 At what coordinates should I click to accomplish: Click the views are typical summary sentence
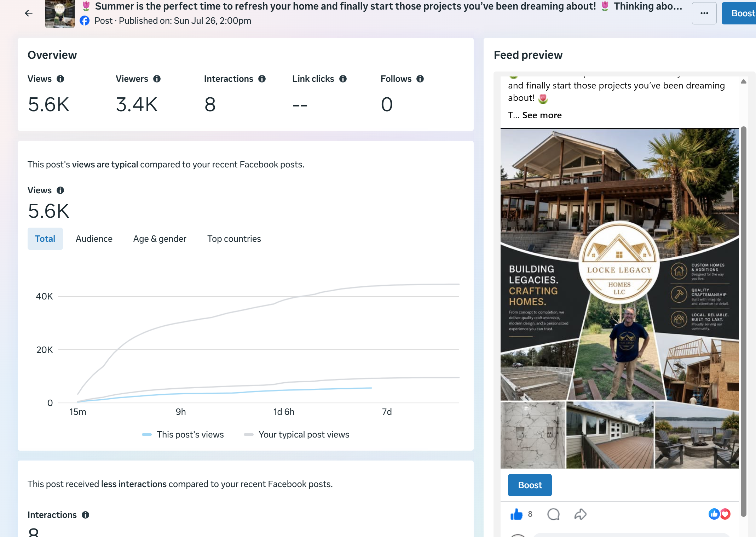point(166,164)
